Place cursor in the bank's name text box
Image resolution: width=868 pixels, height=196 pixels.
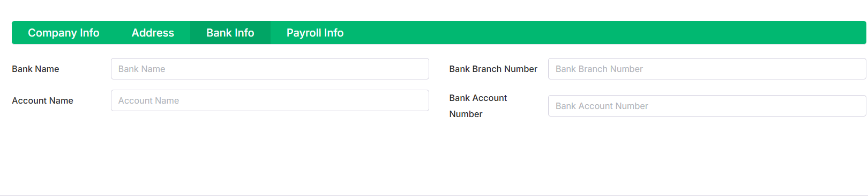coord(270,69)
